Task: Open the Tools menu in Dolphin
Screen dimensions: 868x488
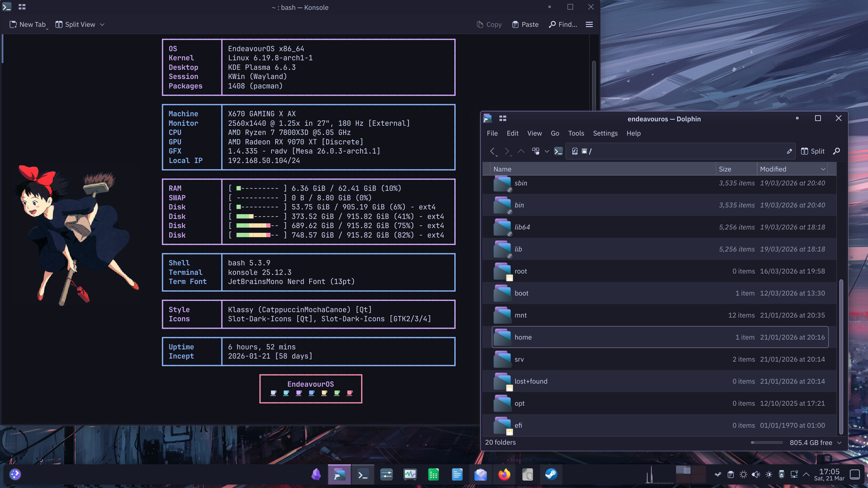Action: (x=576, y=133)
